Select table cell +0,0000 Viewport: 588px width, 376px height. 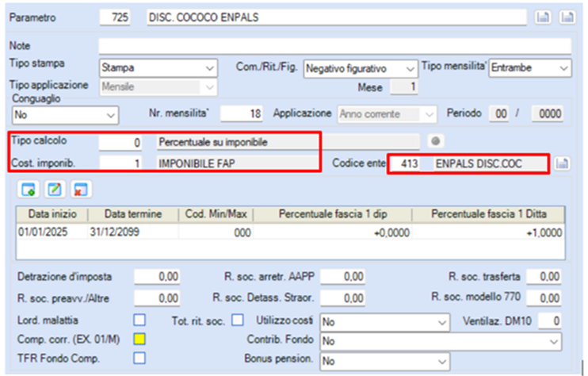click(x=333, y=232)
